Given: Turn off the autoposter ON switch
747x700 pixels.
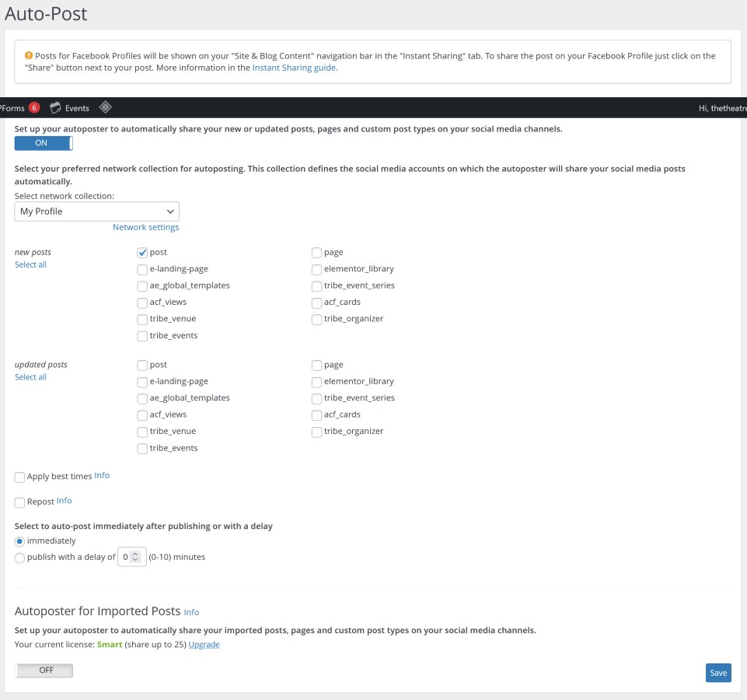Looking at the screenshot, I should pos(44,143).
